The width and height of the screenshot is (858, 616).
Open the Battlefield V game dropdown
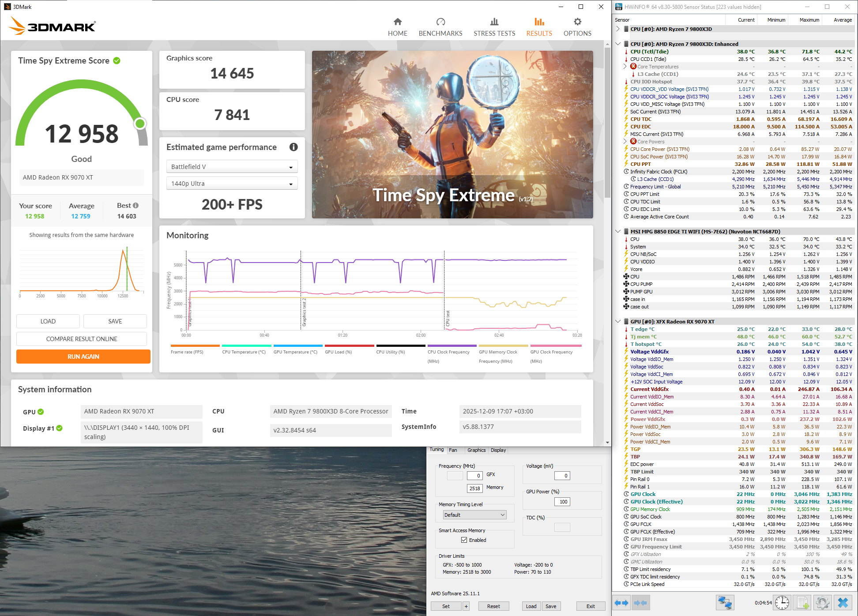(x=232, y=167)
